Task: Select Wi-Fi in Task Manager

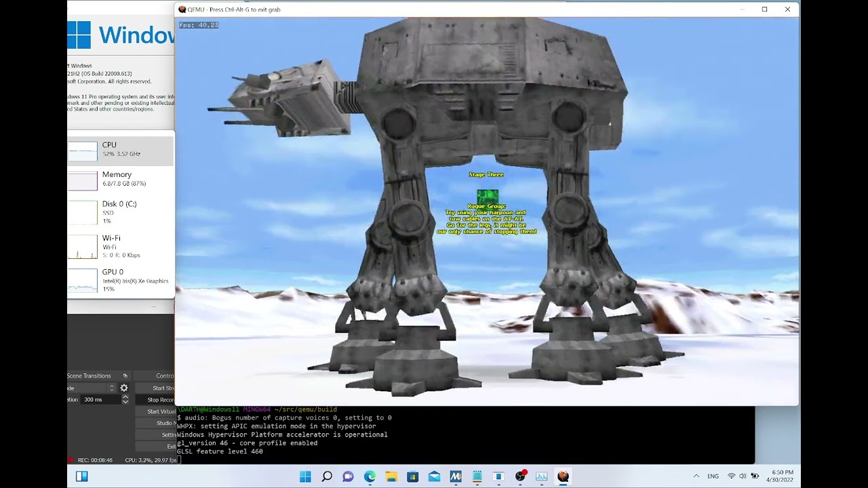Action: click(120, 246)
